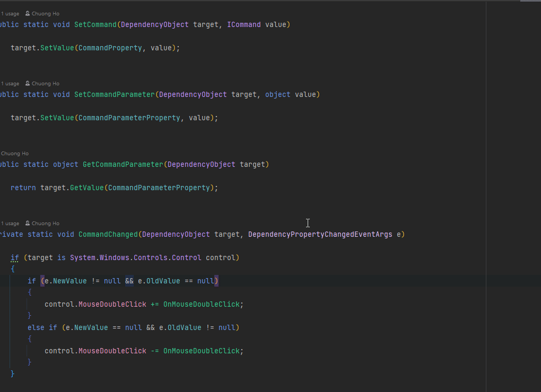Click the author icon above SetCommandParameter method

(28, 84)
